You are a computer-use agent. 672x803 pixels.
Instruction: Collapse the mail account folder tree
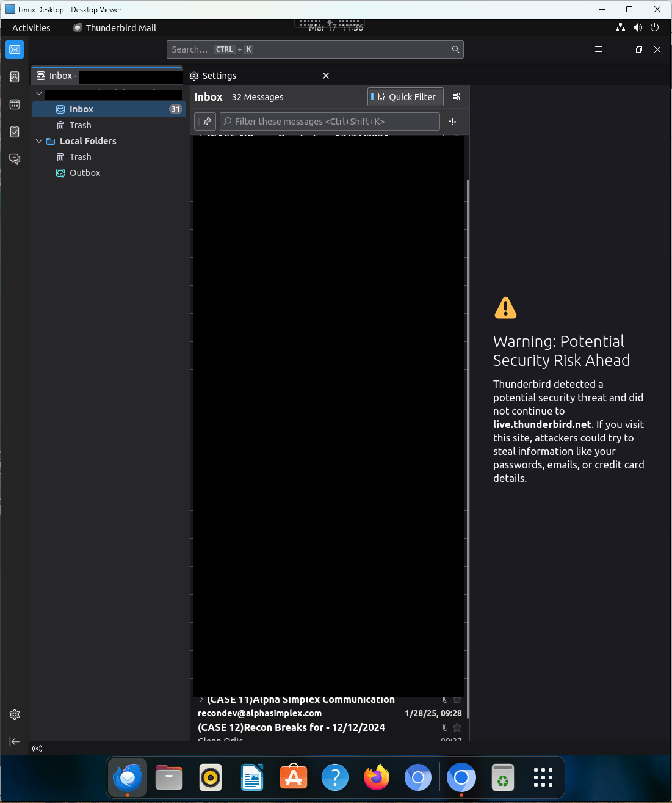pyautogui.click(x=39, y=93)
